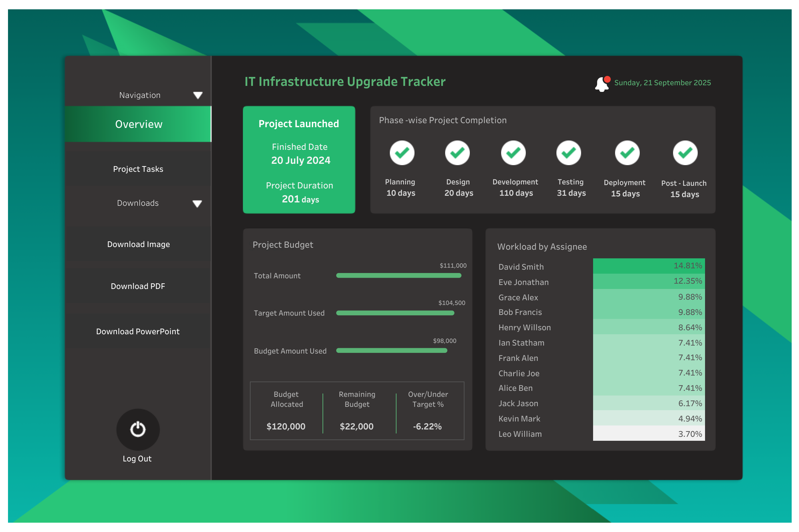Switch to the Overview page
This screenshot has width=799, height=532.
138,124
